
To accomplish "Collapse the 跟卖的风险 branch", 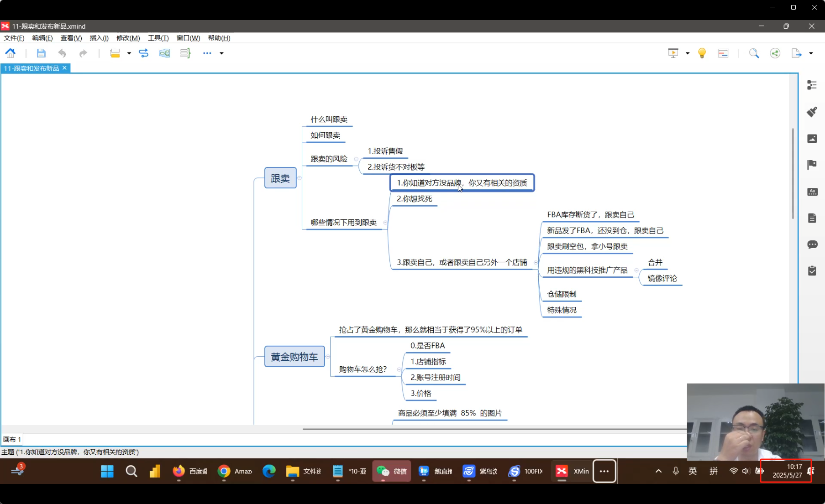I will [x=356, y=159].
